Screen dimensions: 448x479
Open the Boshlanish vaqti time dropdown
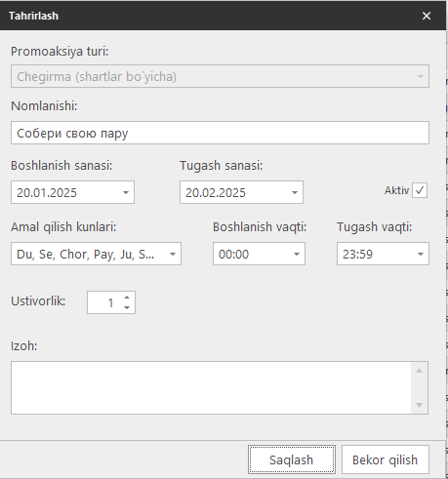pos(297,254)
